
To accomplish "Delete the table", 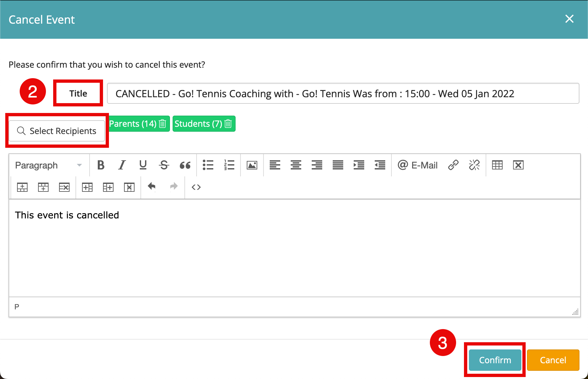I will pos(518,165).
